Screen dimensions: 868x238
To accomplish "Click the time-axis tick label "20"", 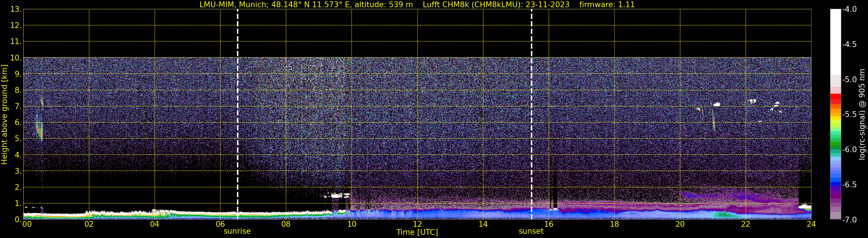I will pyautogui.click(x=680, y=224).
